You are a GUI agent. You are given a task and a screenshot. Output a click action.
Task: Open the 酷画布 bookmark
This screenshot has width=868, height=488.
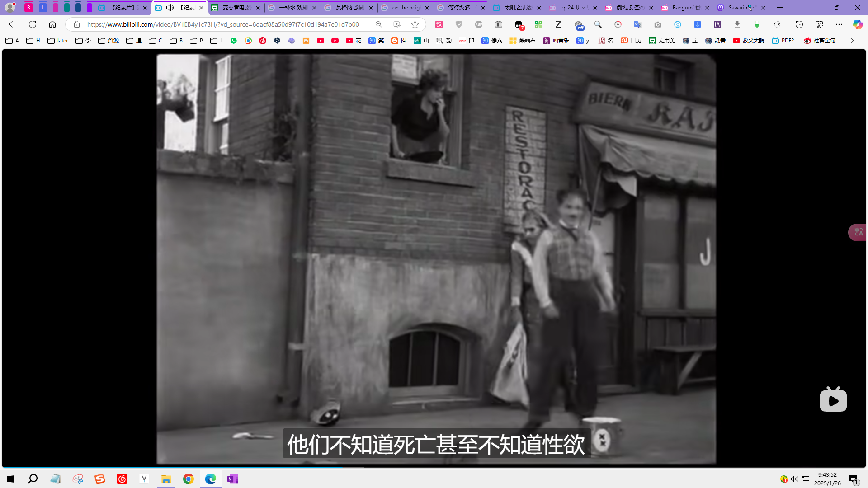point(522,41)
